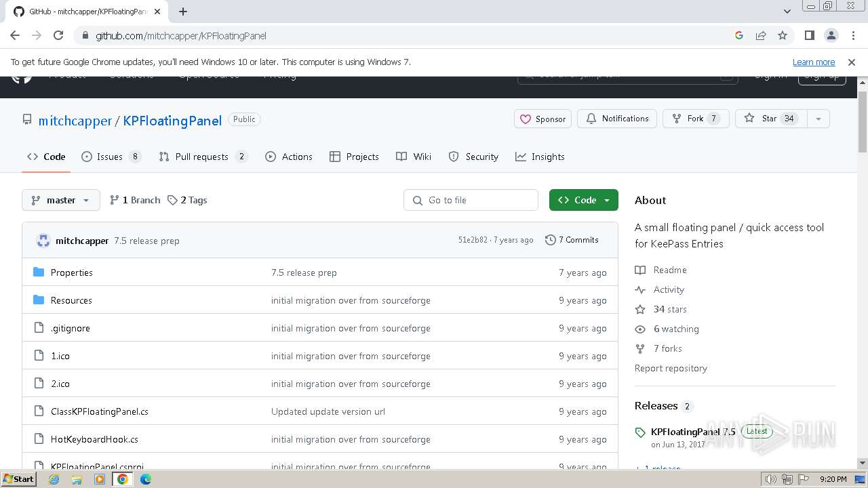Open Google icon in address bar
The height and width of the screenshot is (488, 868).
click(739, 35)
